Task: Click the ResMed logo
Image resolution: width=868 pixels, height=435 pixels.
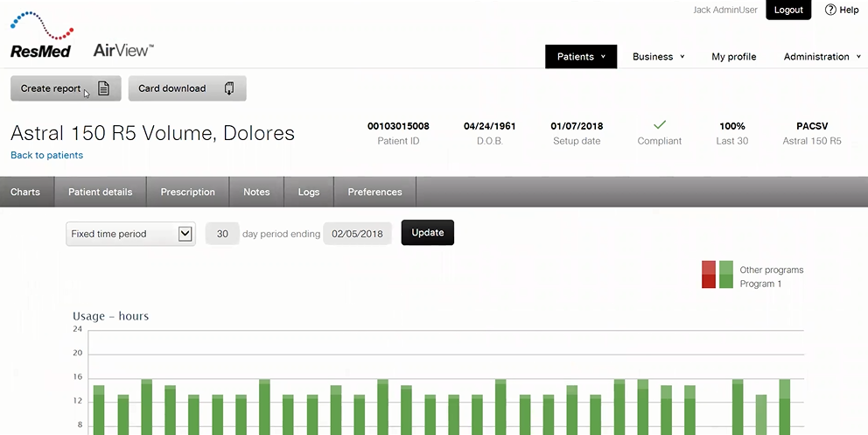Action: pyautogui.click(x=41, y=34)
